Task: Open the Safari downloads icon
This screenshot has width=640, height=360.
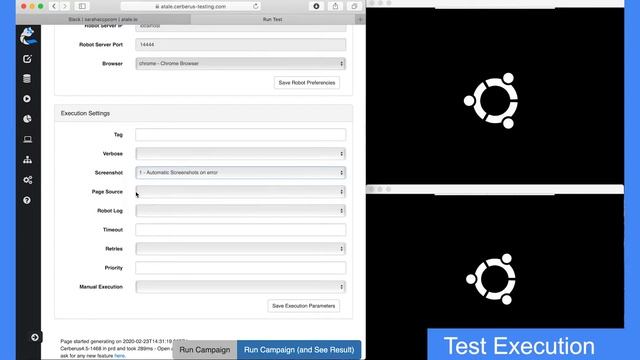Action: pyautogui.click(x=316, y=6)
